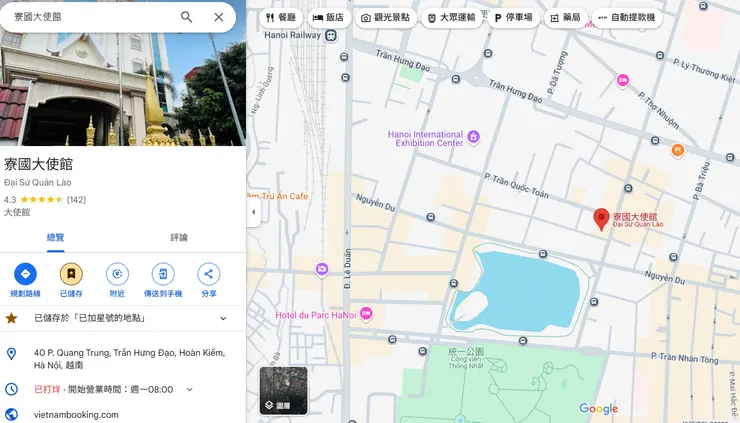
Task: Click the bus stop on the lake's north shore
Action: click(x=543, y=254)
